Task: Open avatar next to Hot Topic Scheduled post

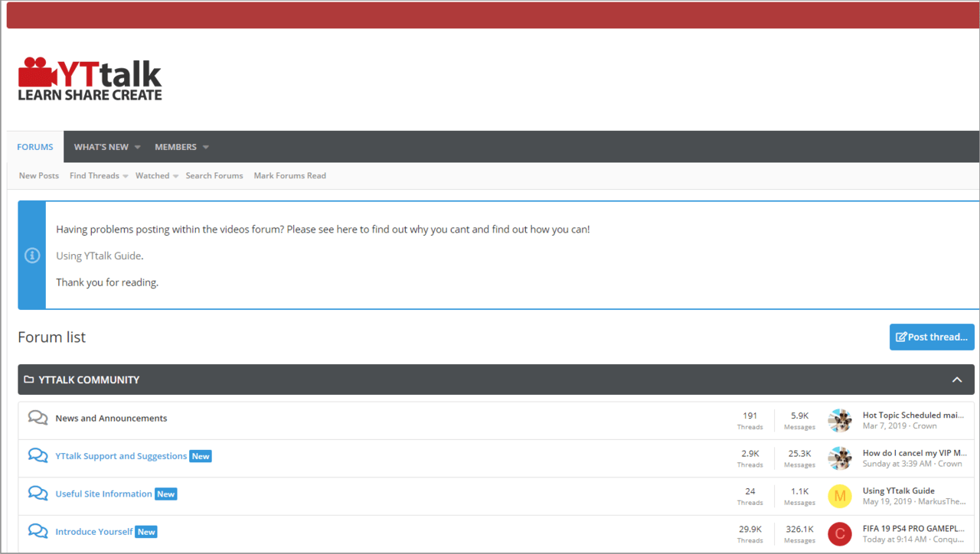Action: coord(840,421)
